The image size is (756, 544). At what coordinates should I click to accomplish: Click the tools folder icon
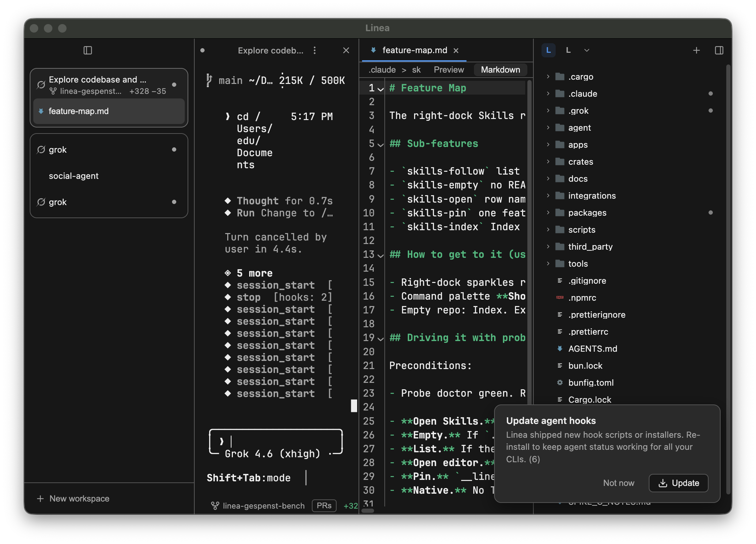[560, 263]
